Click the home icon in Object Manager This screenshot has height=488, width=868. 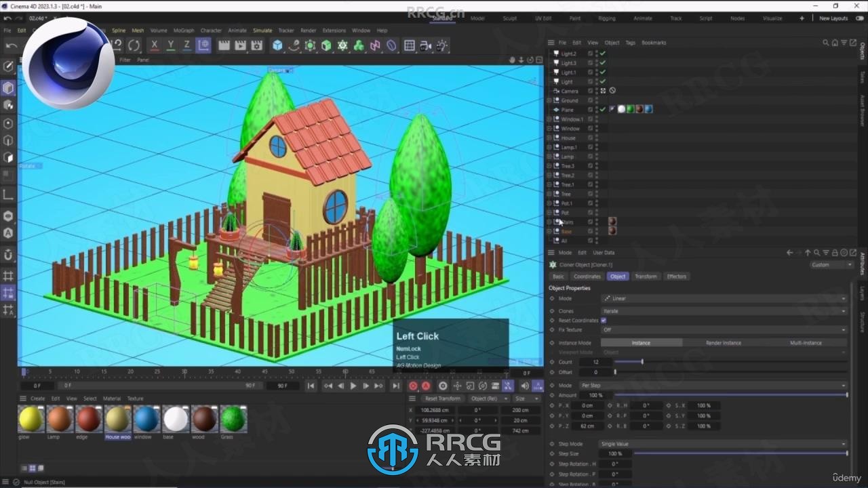pyautogui.click(x=835, y=43)
